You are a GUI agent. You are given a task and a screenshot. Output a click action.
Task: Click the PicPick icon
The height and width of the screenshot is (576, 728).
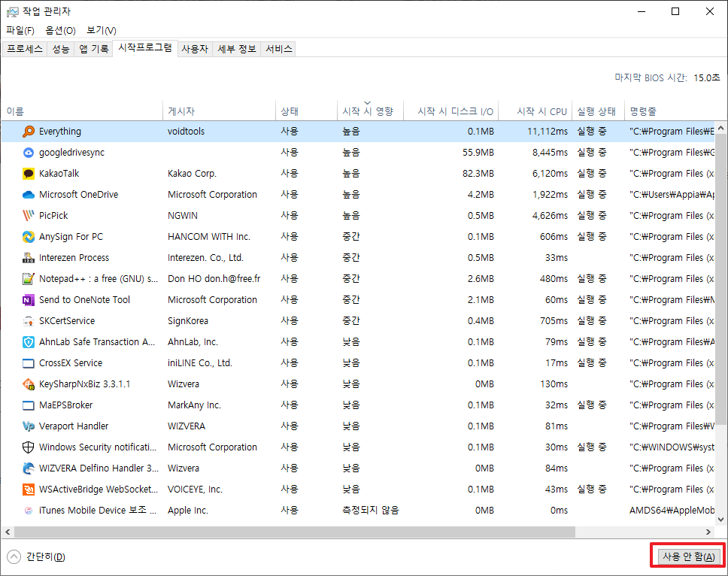(x=29, y=215)
